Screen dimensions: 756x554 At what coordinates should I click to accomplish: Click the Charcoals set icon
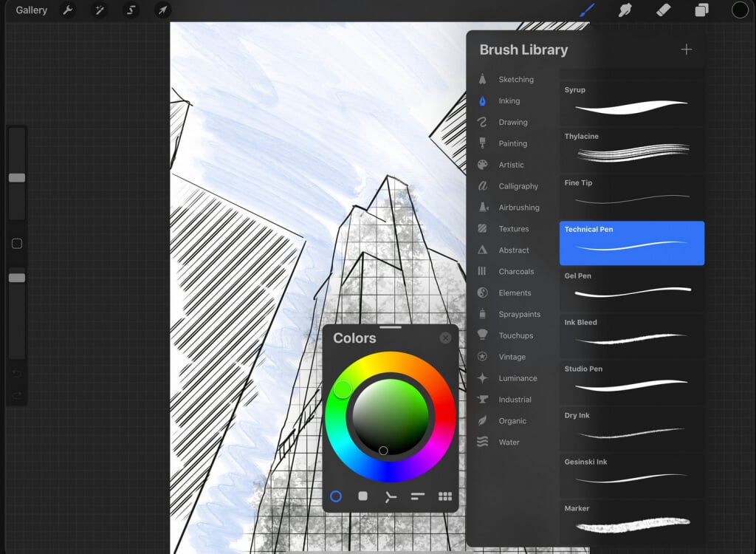(482, 271)
